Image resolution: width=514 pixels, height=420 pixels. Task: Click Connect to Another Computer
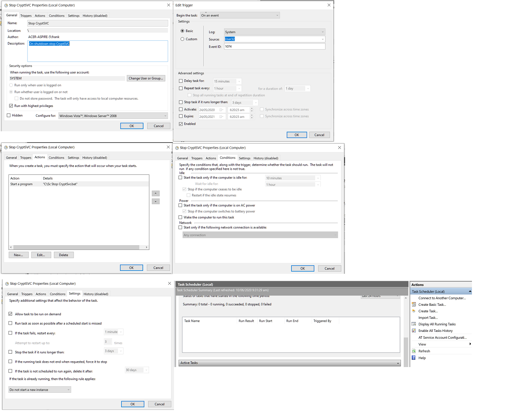coord(442,298)
